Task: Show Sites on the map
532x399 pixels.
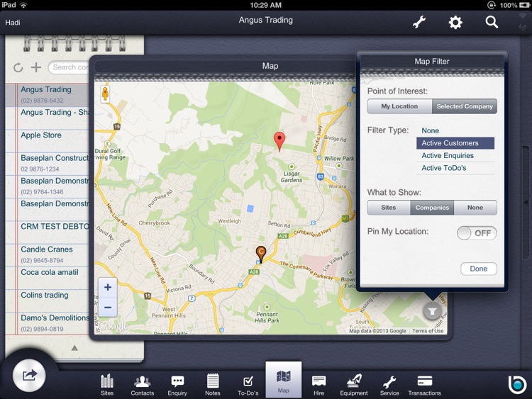Action: pos(389,208)
